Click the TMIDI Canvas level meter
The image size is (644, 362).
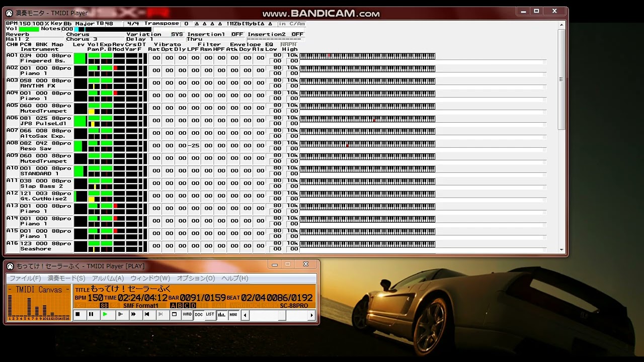(x=39, y=303)
